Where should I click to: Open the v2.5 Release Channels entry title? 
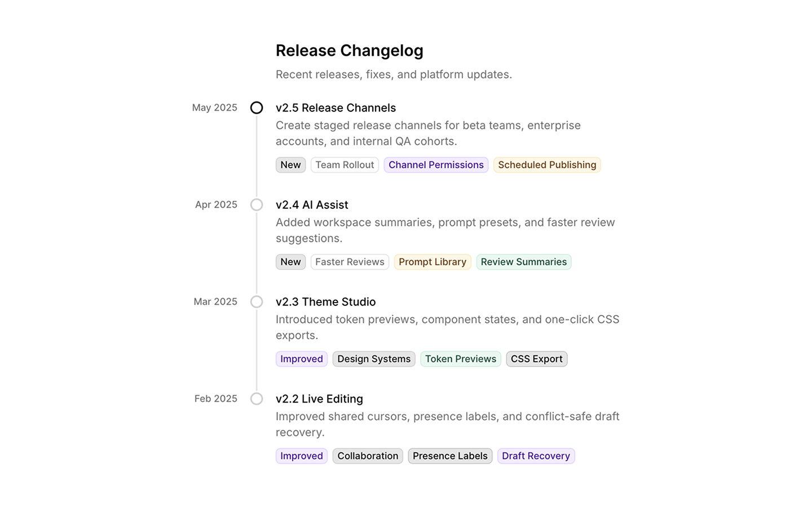pos(336,108)
